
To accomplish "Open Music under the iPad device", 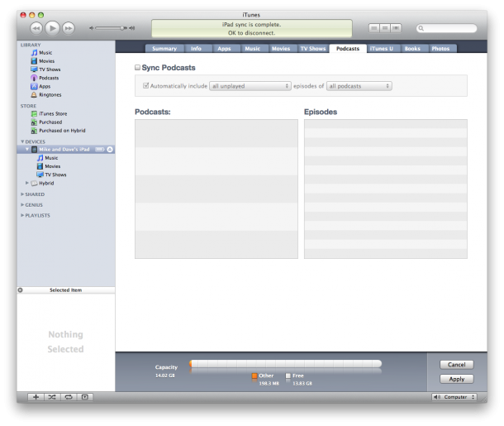I will [x=51, y=158].
